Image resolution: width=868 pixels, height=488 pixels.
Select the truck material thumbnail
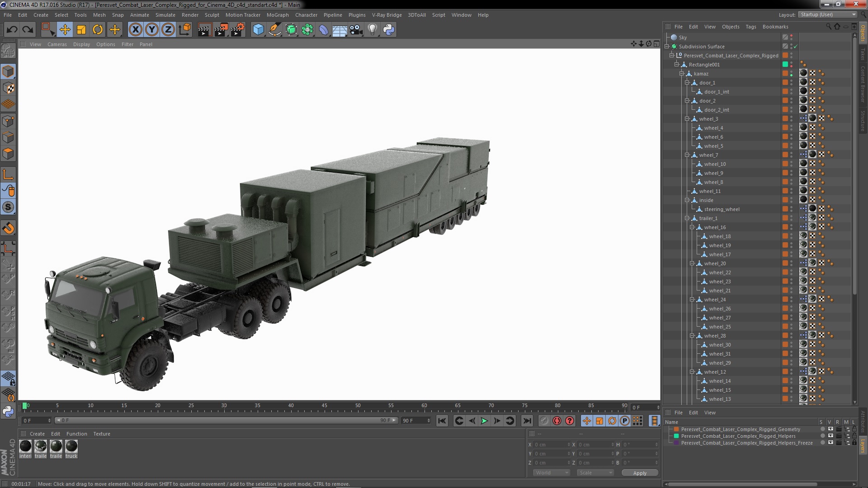(71, 446)
